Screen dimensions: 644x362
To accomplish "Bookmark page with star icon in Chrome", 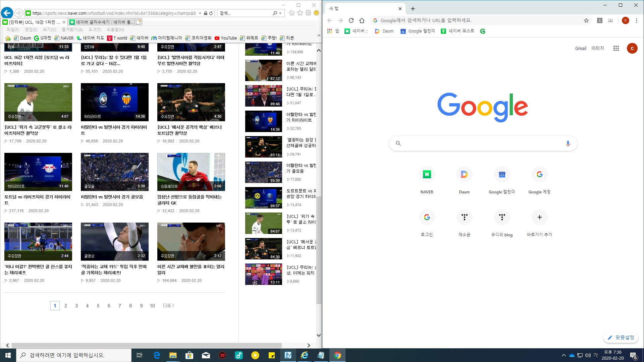I will pos(586,20).
